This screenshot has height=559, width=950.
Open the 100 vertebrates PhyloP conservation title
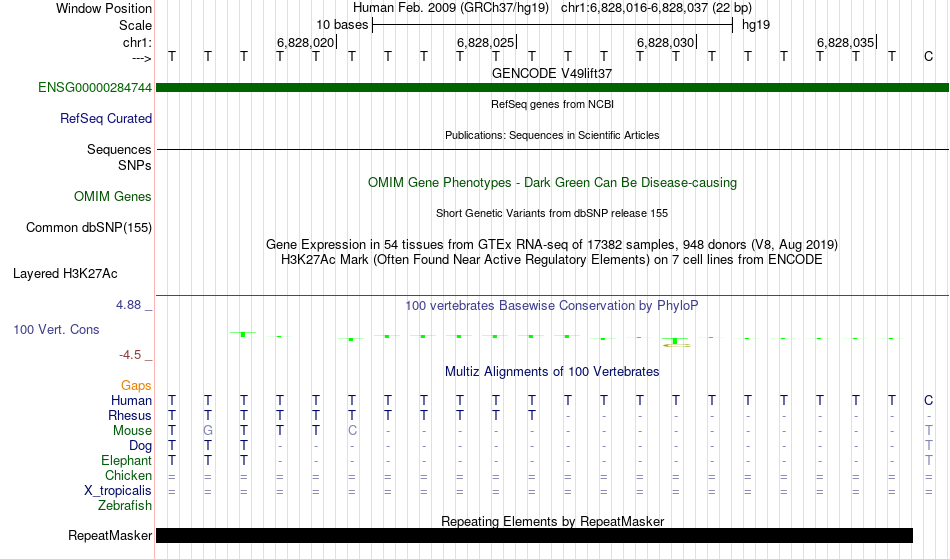pyautogui.click(x=552, y=306)
